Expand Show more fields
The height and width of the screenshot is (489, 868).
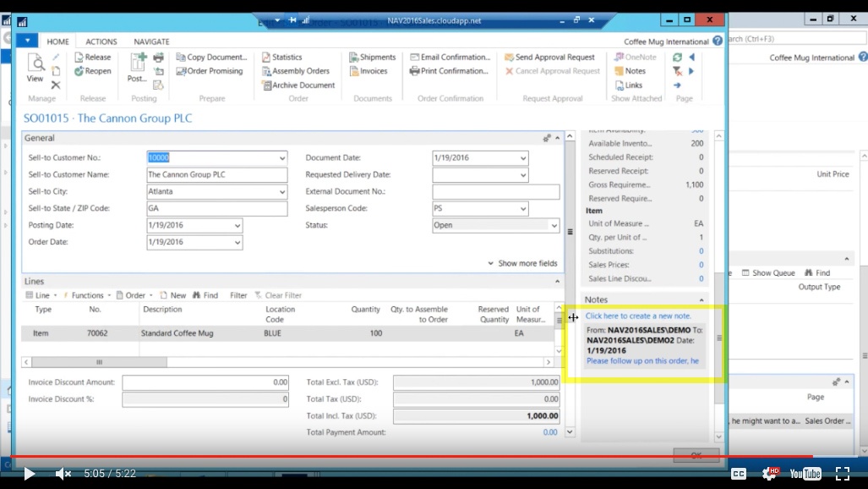pyautogui.click(x=522, y=263)
